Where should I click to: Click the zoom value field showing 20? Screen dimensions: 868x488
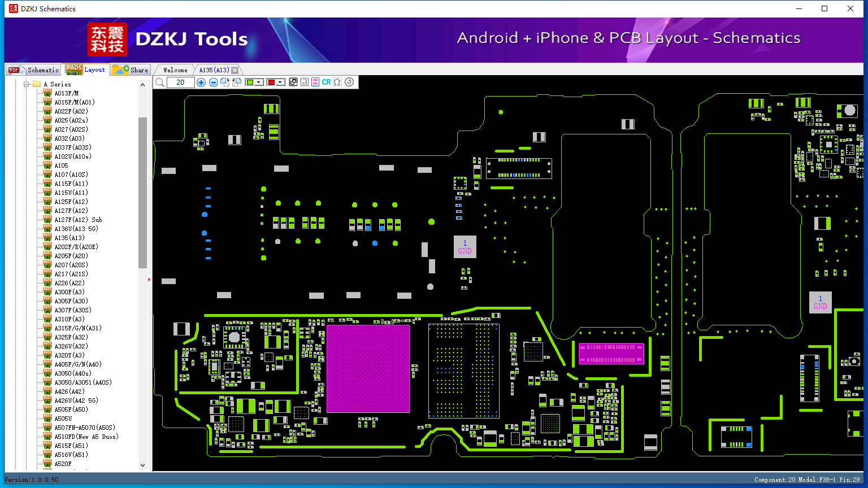(x=180, y=82)
